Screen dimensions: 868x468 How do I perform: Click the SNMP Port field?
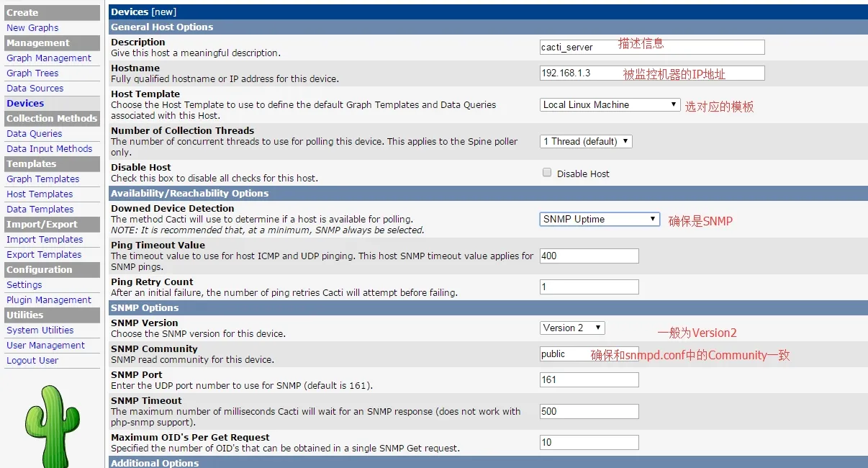tap(589, 379)
